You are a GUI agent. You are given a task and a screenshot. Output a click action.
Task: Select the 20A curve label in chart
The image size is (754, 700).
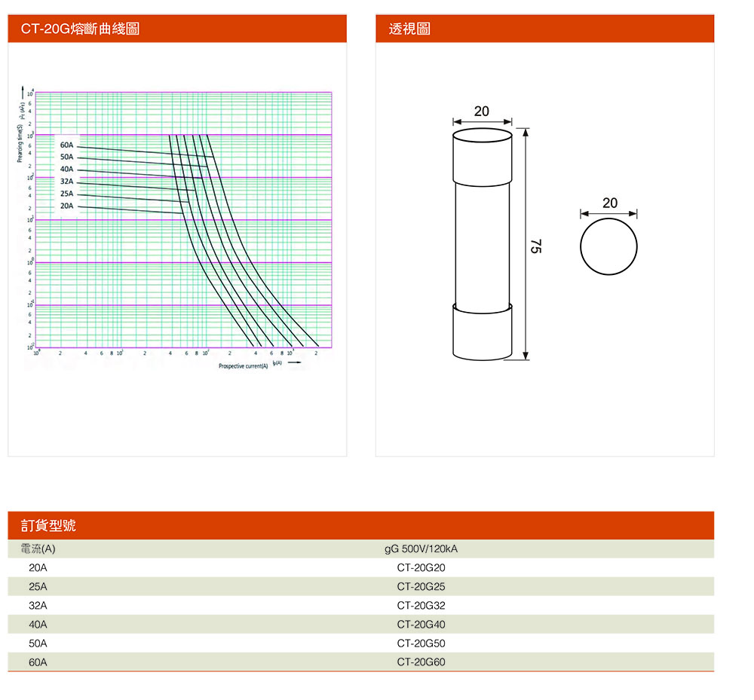(x=67, y=206)
